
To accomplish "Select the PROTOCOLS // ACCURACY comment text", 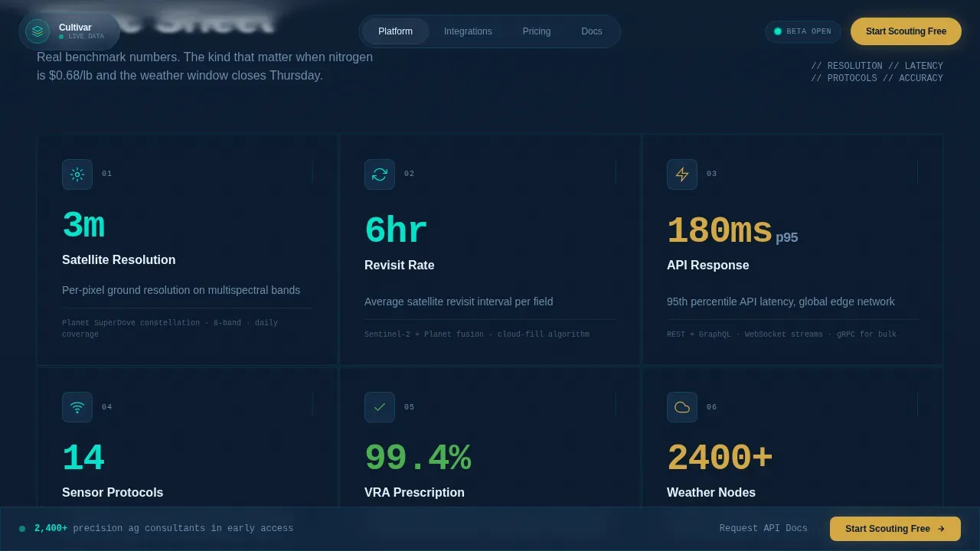I will point(877,78).
